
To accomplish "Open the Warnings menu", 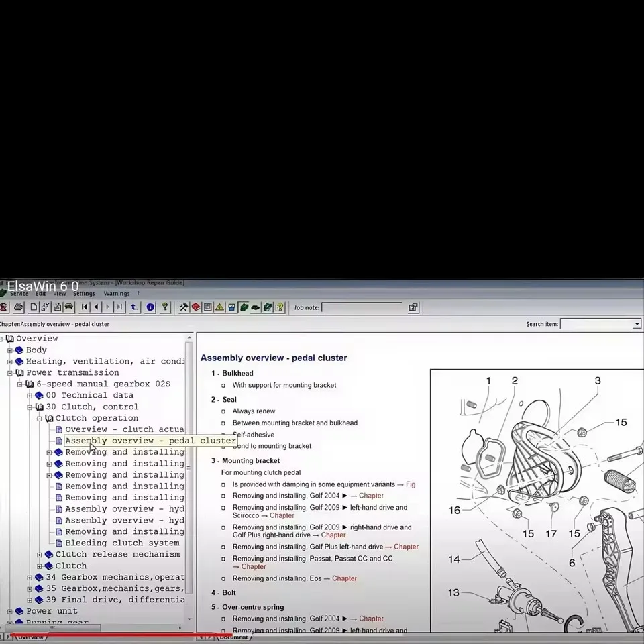I will [x=117, y=293].
